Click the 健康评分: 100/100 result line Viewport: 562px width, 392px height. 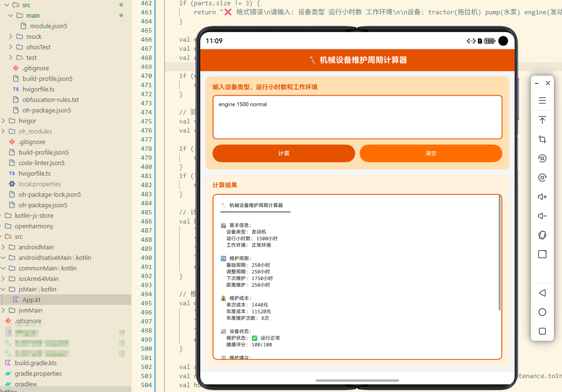[249, 345]
